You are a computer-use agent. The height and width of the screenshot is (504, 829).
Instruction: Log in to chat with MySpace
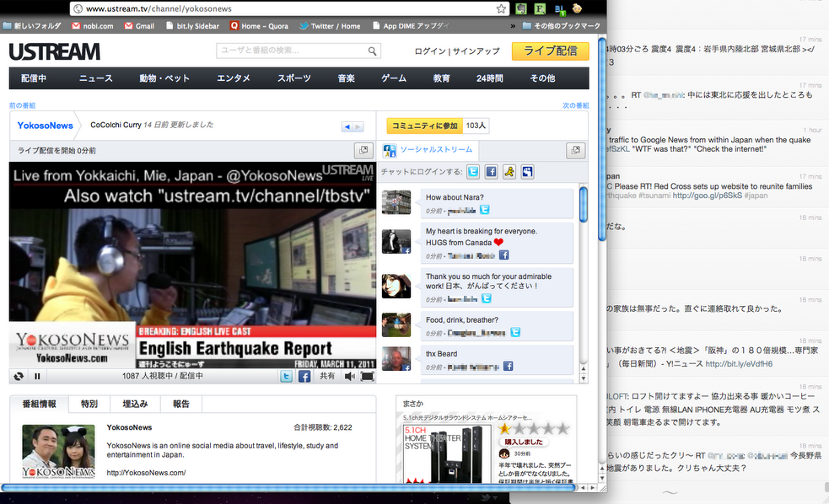click(527, 172)
